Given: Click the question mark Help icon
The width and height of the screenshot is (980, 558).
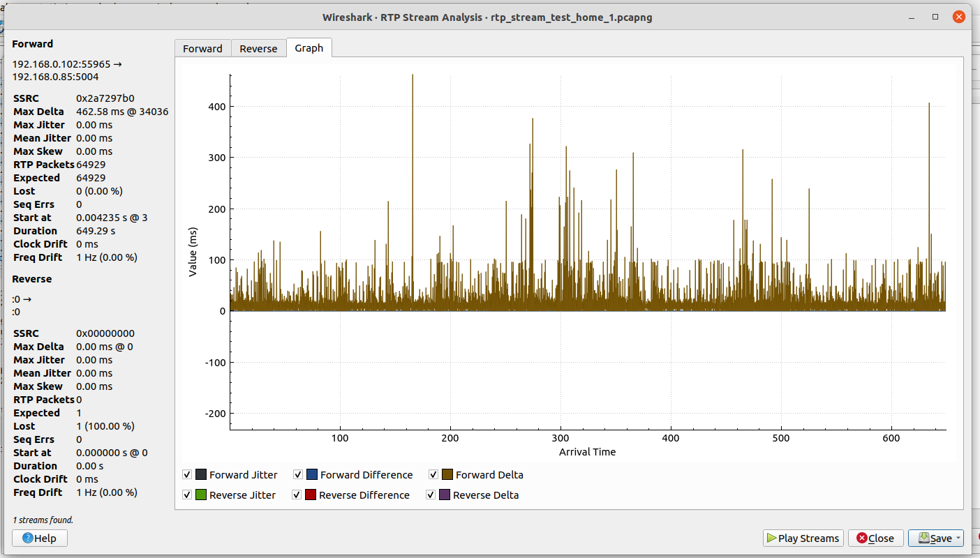Looking at the screenshot, I should 28,538.
